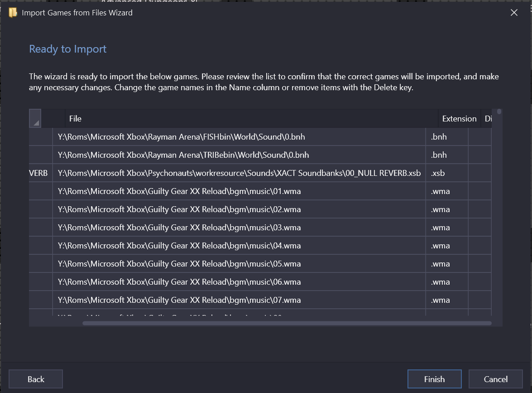This screenshot has width=532, height=393.
Task: Click Finish to start the import
Action: tap(434, 379)
